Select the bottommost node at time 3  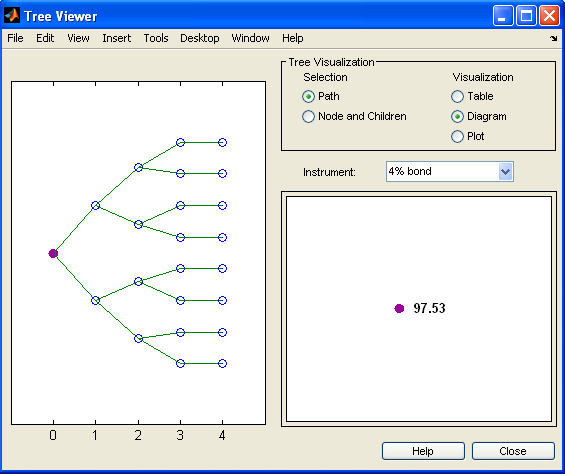(x=181, y=363)
